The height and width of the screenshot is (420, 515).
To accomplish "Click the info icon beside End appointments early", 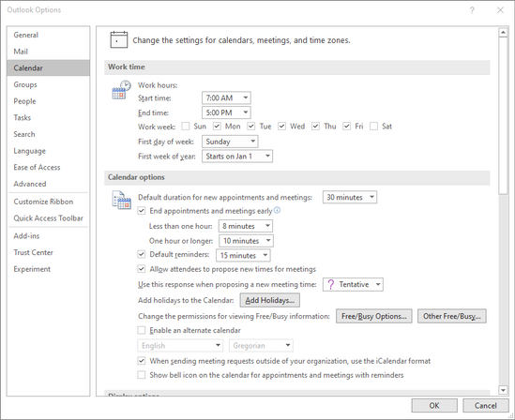I will click(278, 210).
